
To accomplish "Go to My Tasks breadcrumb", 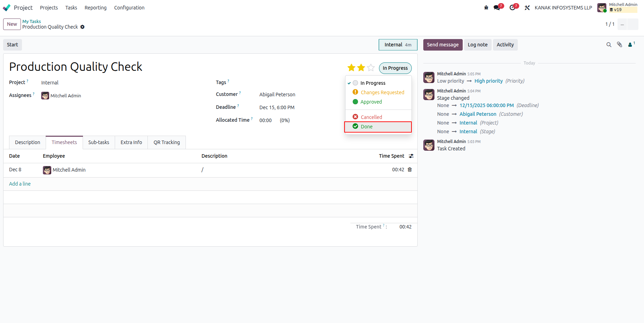I will (32, 21).
